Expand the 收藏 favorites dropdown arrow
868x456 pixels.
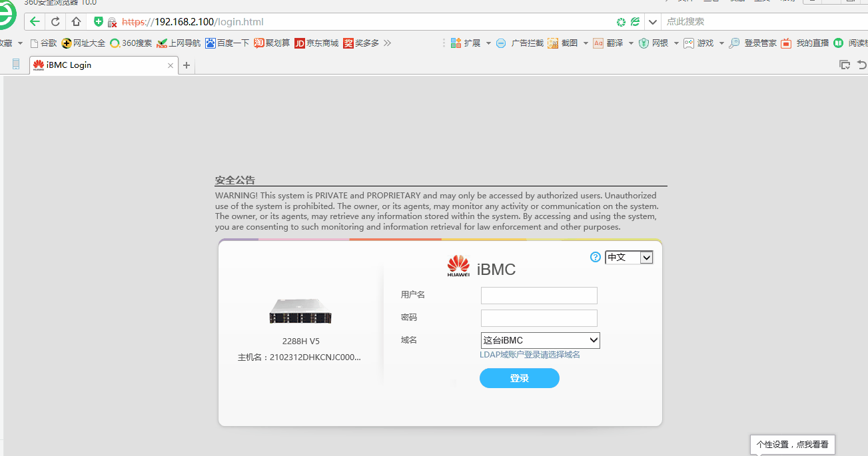[x=20, y=43]
